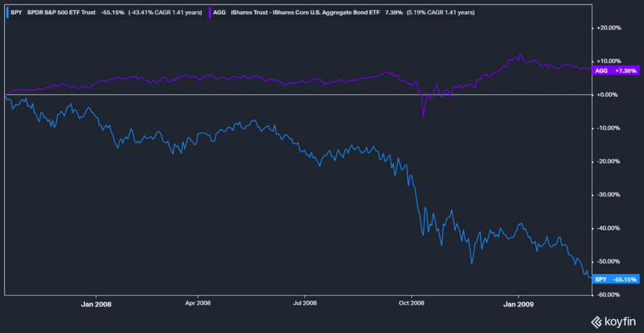Screen dimensions: 644x333
Task: Click the -60.00% y-axis label
Action: (x=609, y=295)
